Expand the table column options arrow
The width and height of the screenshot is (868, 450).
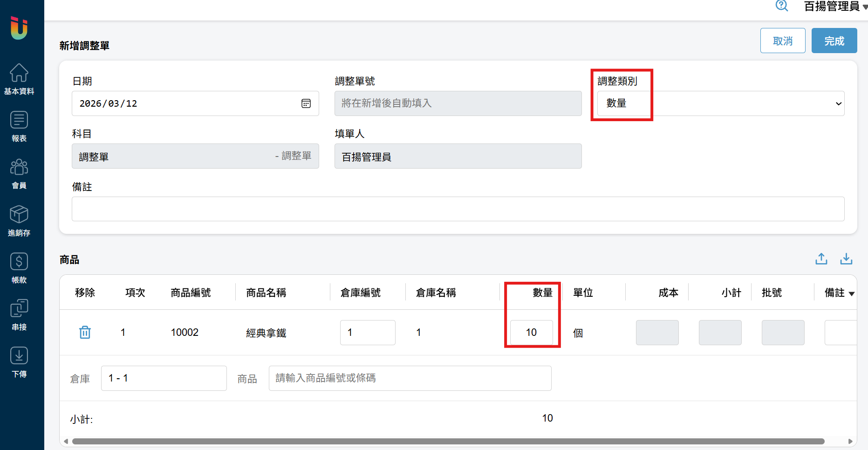[852, 293]
